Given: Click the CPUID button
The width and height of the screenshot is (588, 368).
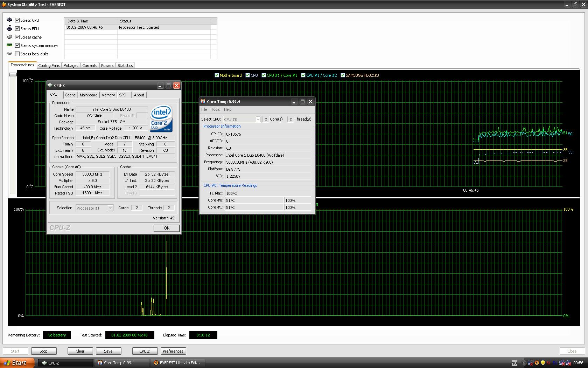Looking at the screenshot, I should coord(145,351).
